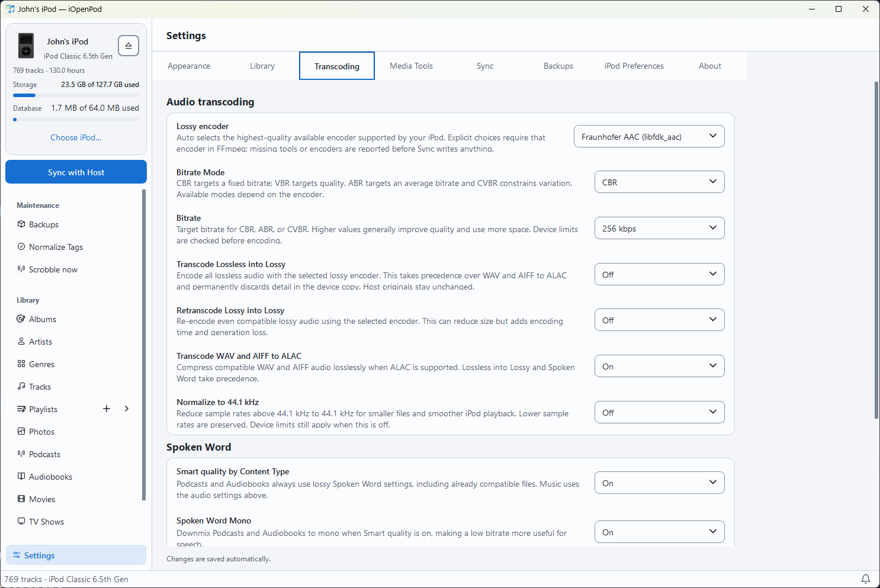Toggle Normalize to 44.1 kHz setting
The width and height of the screenshot is (880, 588).
pos(659,412)
